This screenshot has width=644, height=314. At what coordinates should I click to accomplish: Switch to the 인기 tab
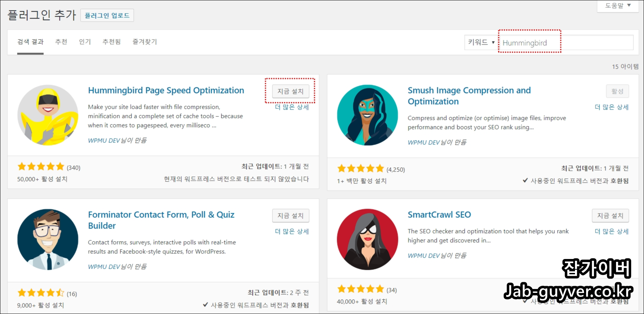[85, 42]
